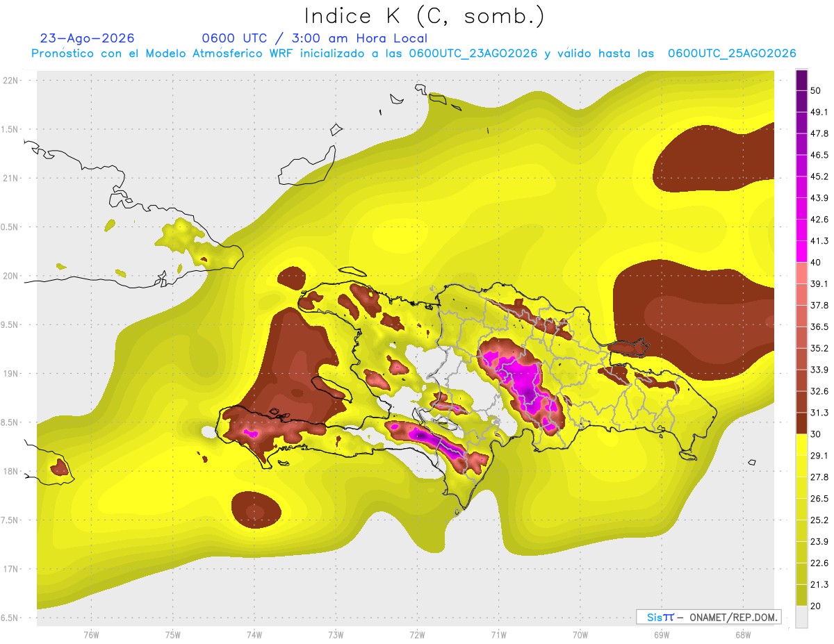The width and height of the screenshot is (834, 644).
Task: Click the legend value '35.2'
Action: (x=819, y=348)
